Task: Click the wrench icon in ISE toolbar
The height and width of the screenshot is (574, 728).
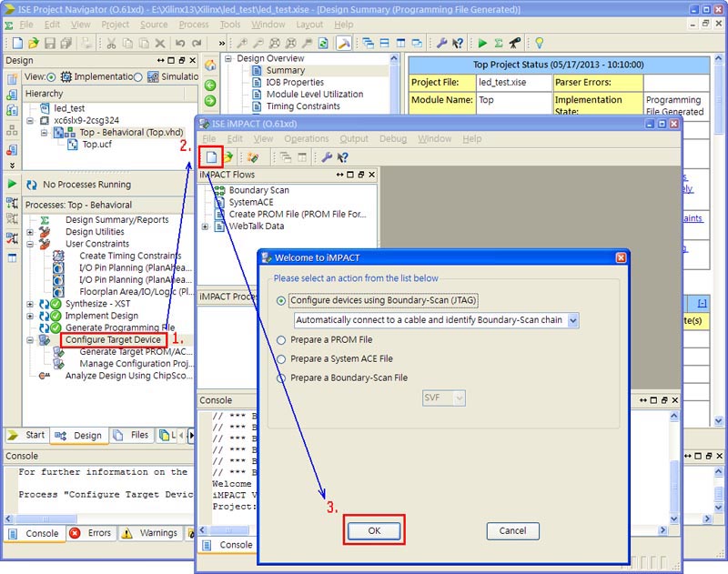Action: [441, 43]
